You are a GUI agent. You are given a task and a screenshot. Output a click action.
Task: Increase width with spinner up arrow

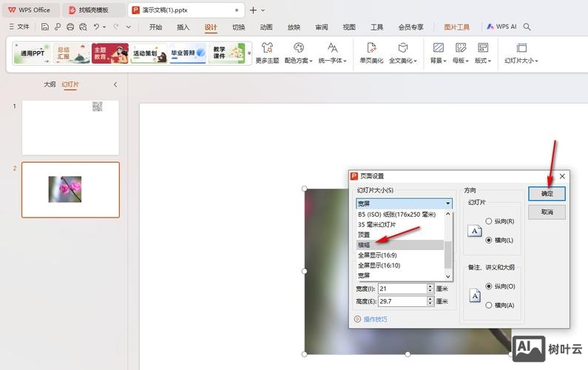430,286
